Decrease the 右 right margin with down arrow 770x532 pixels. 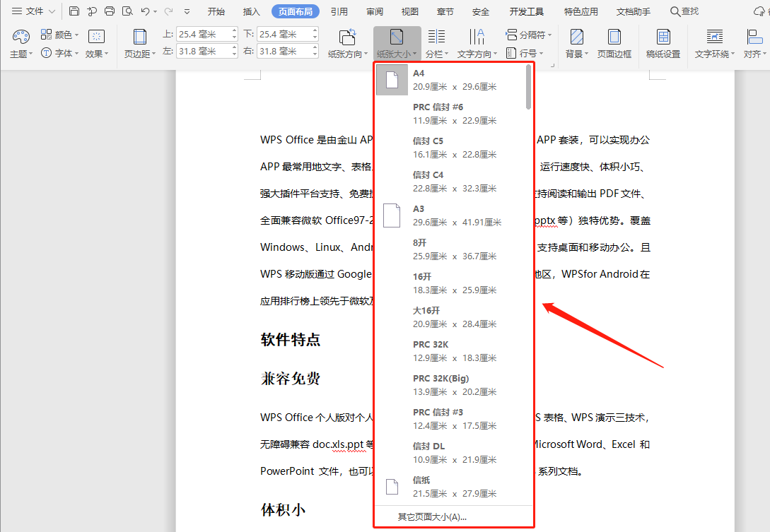315,54
